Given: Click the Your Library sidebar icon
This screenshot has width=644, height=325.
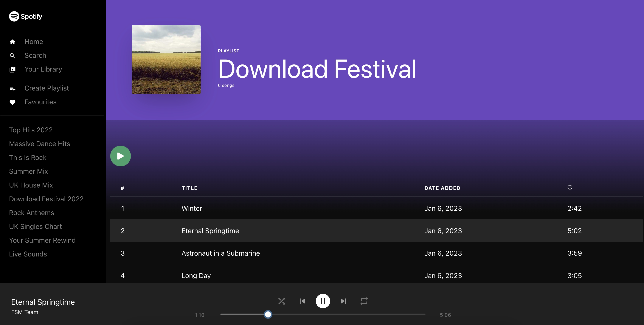Looking at the screenshot, I should coord(12,69).
